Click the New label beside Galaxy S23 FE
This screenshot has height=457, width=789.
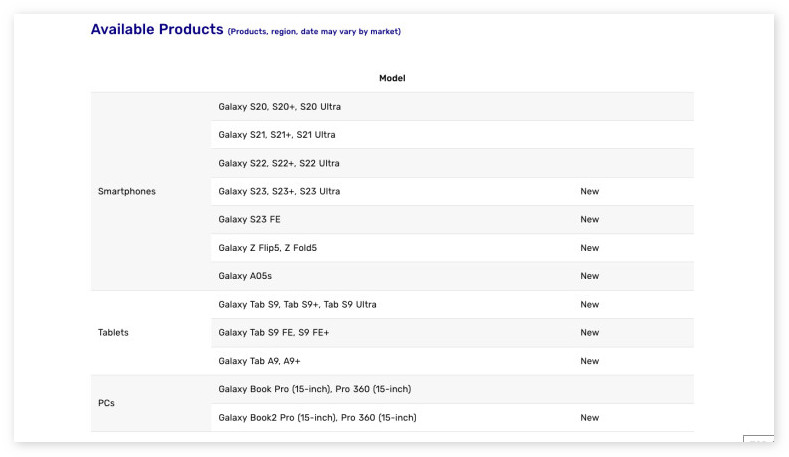click(x=589, y=220)
